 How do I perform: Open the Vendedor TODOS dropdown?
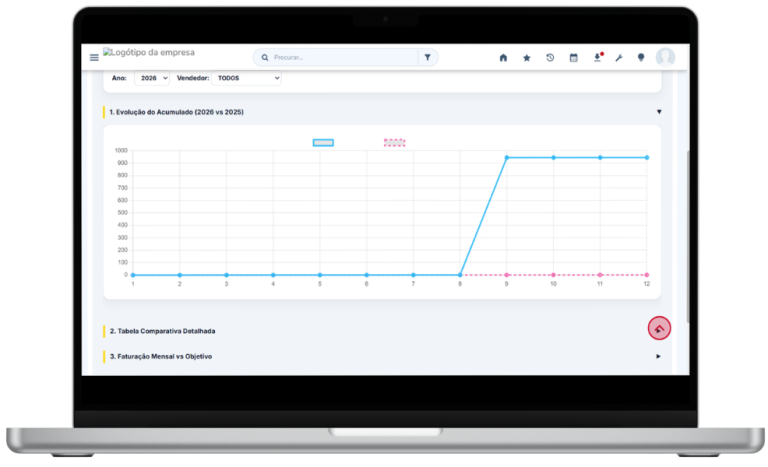246,78
